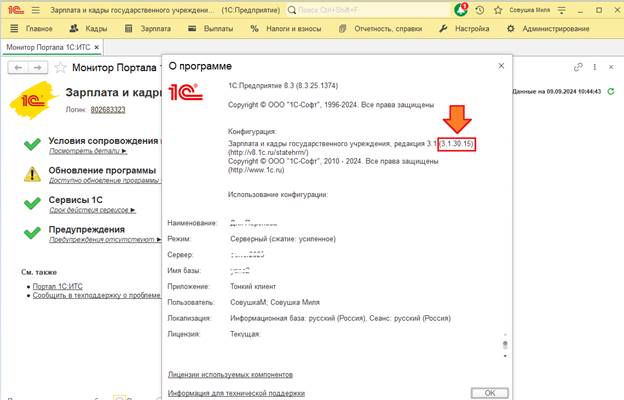Open Сообщить в техподдержку о проблеме link
Screen dimensions: 624x400
click(96, 295)
